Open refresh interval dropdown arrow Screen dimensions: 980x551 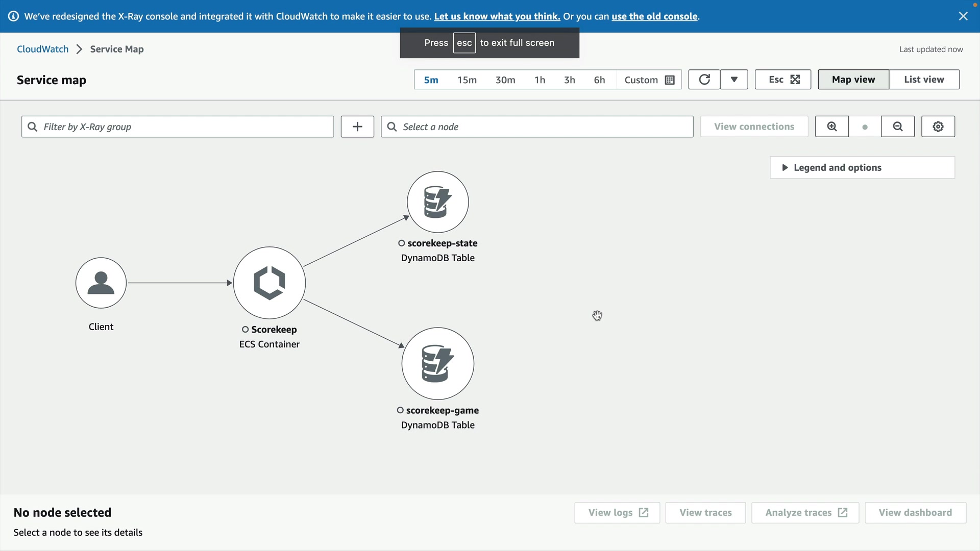[x=734, y=80]
